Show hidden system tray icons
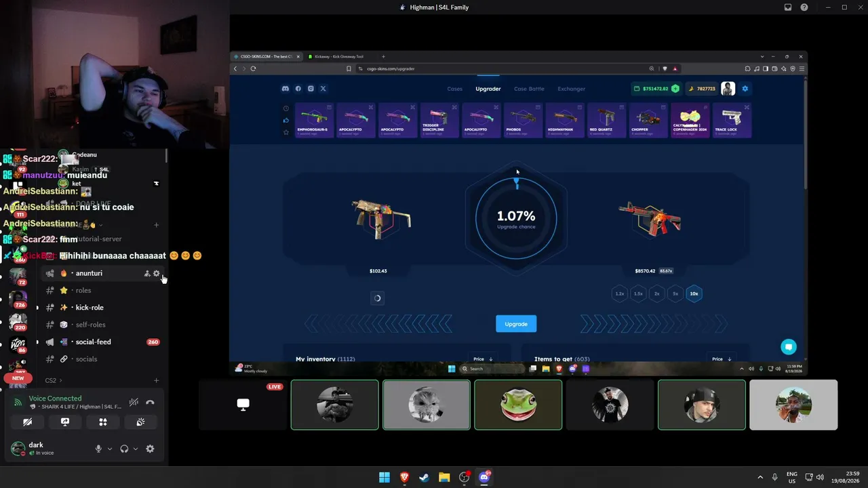 pyautogui.click(x=760, y=477)
